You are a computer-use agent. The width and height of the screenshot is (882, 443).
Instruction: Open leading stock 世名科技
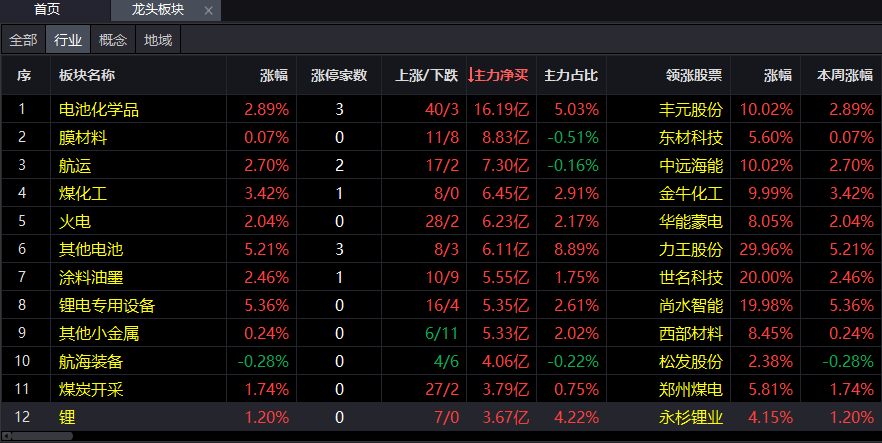pos(691,277)
